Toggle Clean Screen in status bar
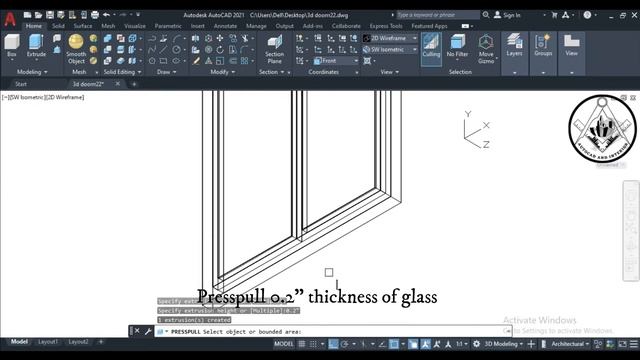The height and width of the screenshot is (360, 640). point(622,344)
